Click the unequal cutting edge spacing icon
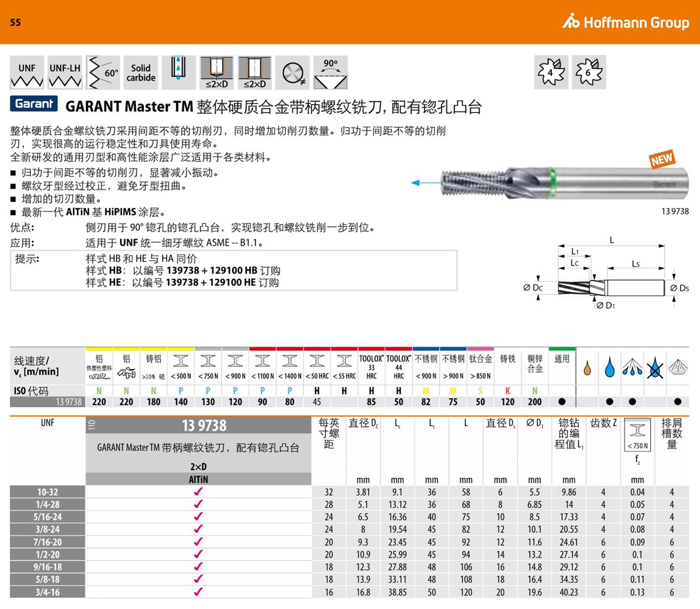 click(292, 73)
